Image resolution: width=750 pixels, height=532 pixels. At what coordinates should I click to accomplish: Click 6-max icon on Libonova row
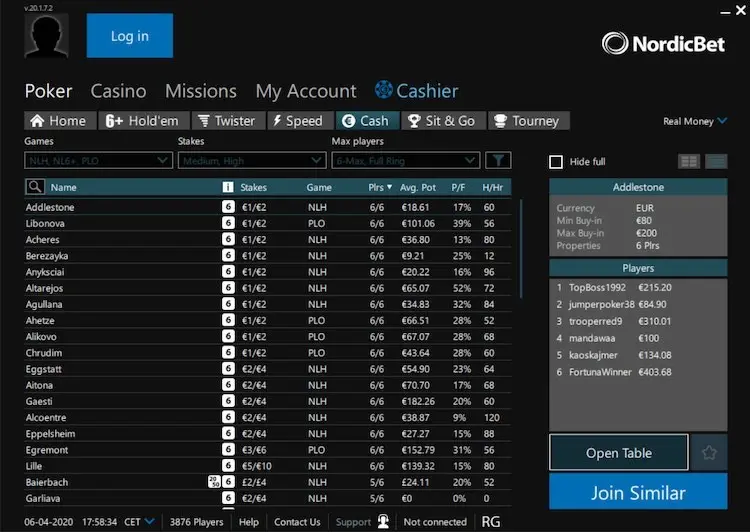228,223
